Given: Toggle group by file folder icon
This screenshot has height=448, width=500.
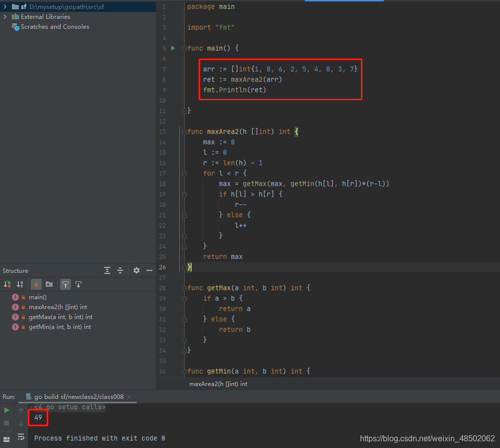Looking at the screenshot, I should (x=49, y=284).
